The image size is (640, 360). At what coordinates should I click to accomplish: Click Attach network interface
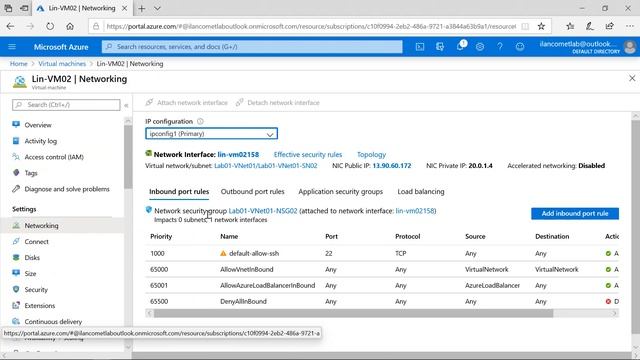pos(187,102)
